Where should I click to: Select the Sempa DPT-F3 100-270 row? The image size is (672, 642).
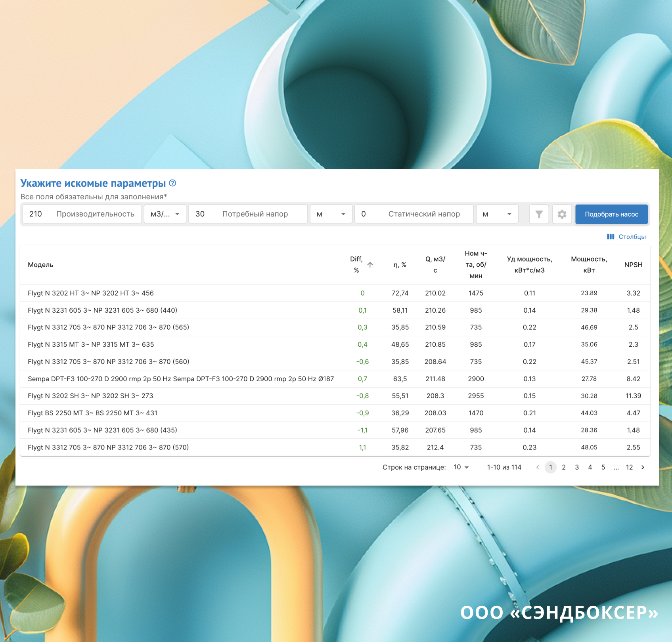180,379
